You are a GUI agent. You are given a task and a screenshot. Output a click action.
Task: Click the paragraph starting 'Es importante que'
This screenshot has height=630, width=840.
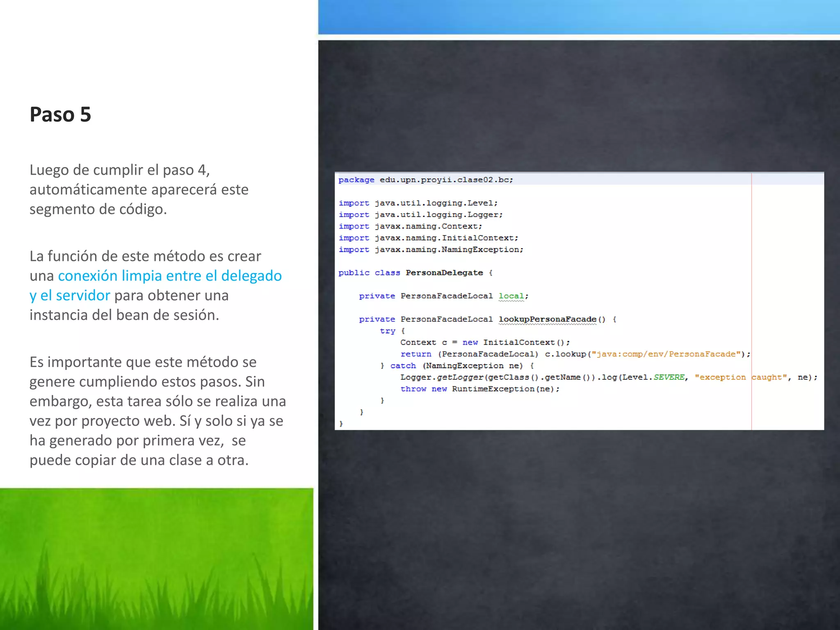coord(157,411)
